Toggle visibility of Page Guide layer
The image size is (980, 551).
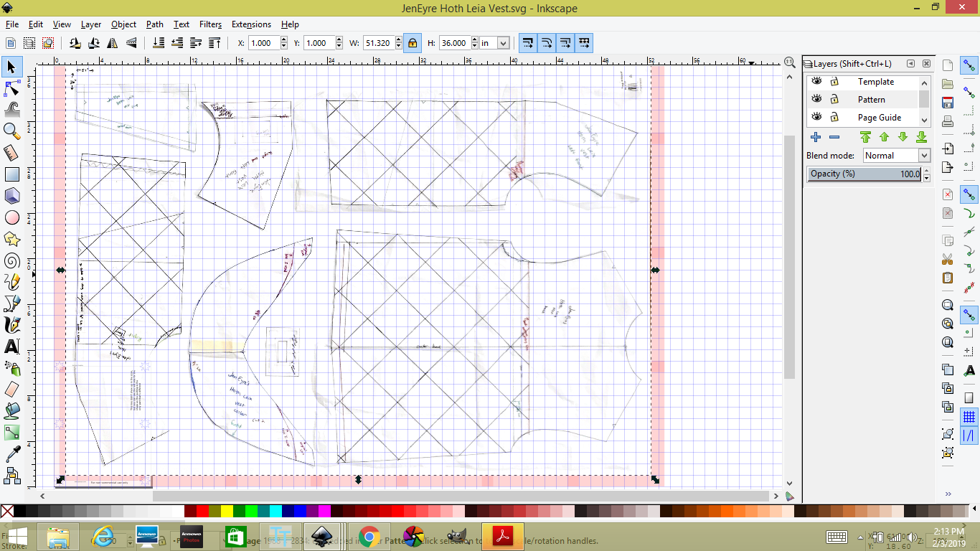816,117
